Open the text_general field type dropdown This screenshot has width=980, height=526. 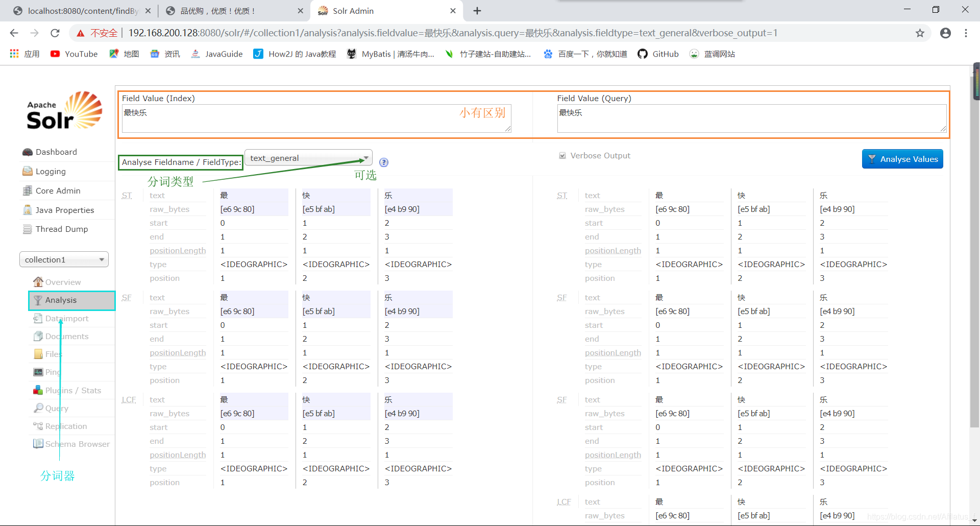[x=308, y=158]
